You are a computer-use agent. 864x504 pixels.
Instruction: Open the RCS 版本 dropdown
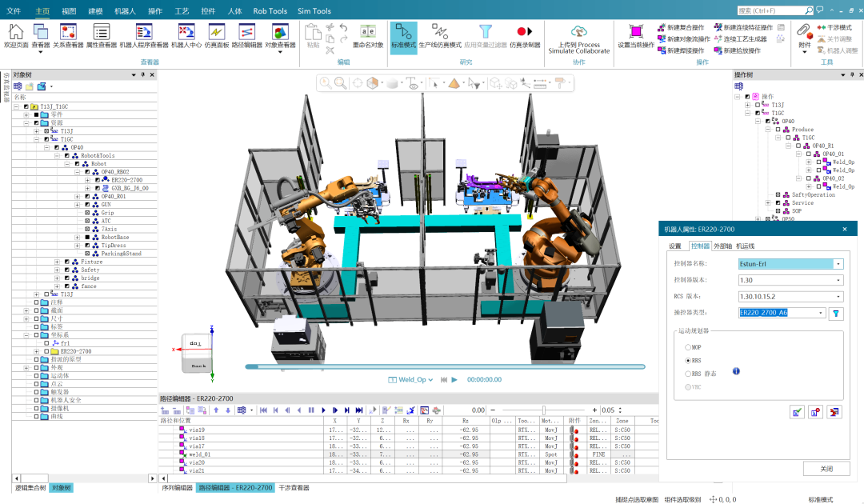[x=838, y=297]
